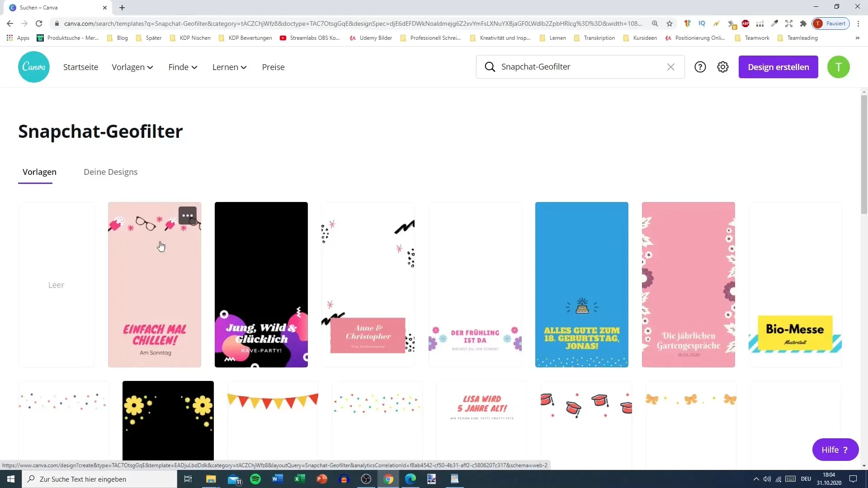The height and width of the screenshot is (488, 868).
Task: Open the Streamlabs OBS bookmark
Action: [x=310, y=38]
